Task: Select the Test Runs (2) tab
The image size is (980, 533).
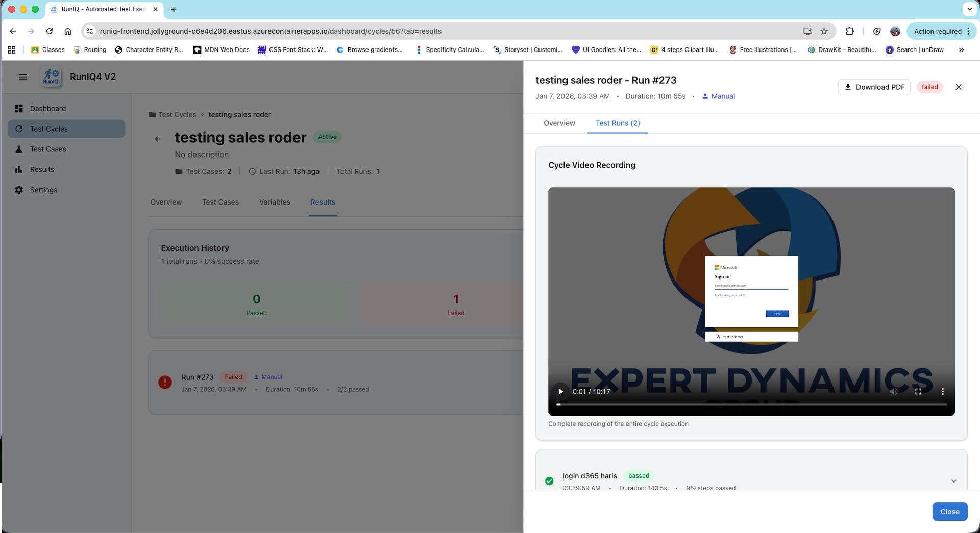Action: point(618,123)
